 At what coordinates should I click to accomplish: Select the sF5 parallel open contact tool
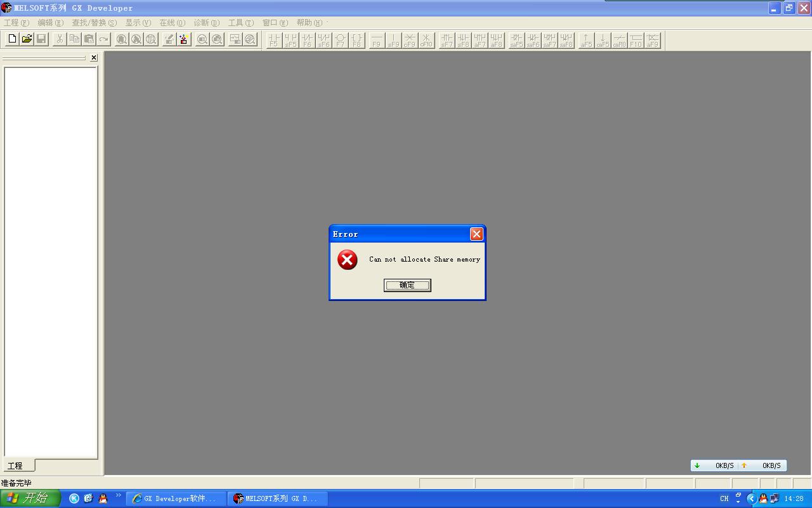(x=291, y=41)
